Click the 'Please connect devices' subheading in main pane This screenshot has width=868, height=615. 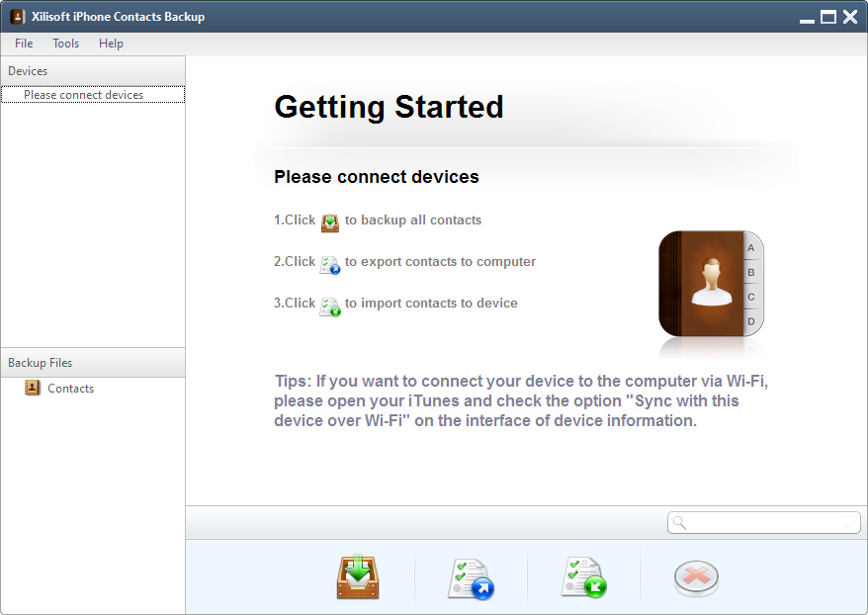point(377,177)
